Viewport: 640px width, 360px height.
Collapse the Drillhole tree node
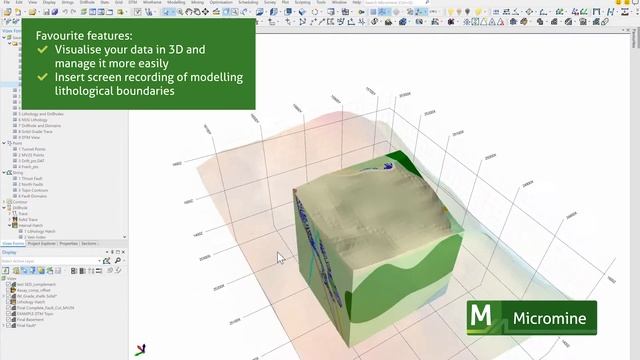coord(4,208)
